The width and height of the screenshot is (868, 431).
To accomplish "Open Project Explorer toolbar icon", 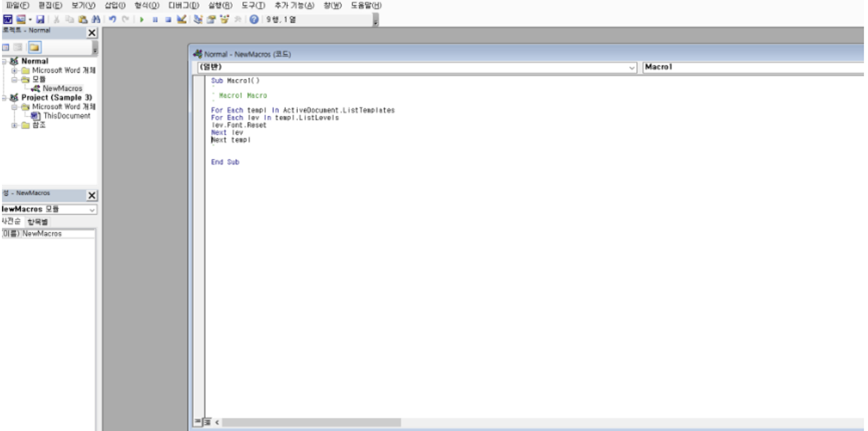I will [x=198, y=19].
